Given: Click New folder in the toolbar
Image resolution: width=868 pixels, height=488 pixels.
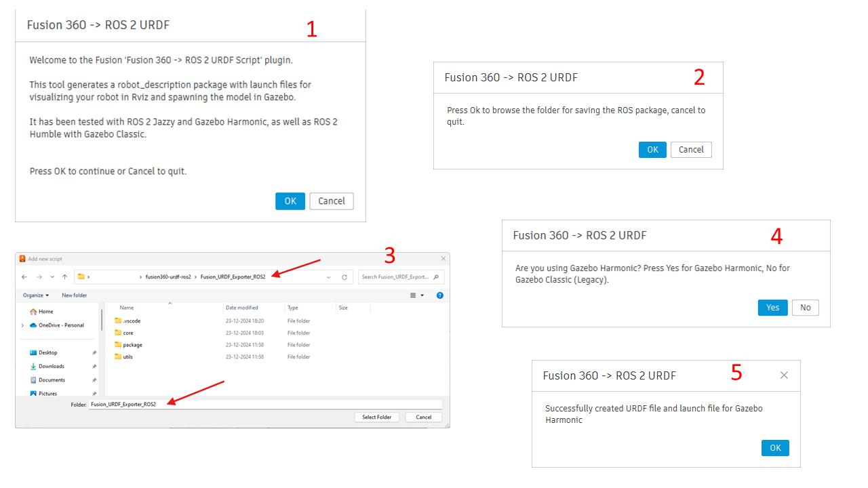Looking at the screenshot, I should 75,296.
